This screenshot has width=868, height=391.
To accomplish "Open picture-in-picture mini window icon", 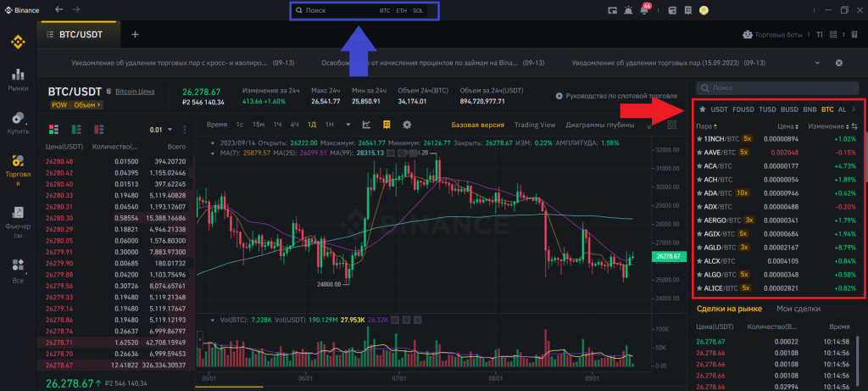I will (612, 10).
